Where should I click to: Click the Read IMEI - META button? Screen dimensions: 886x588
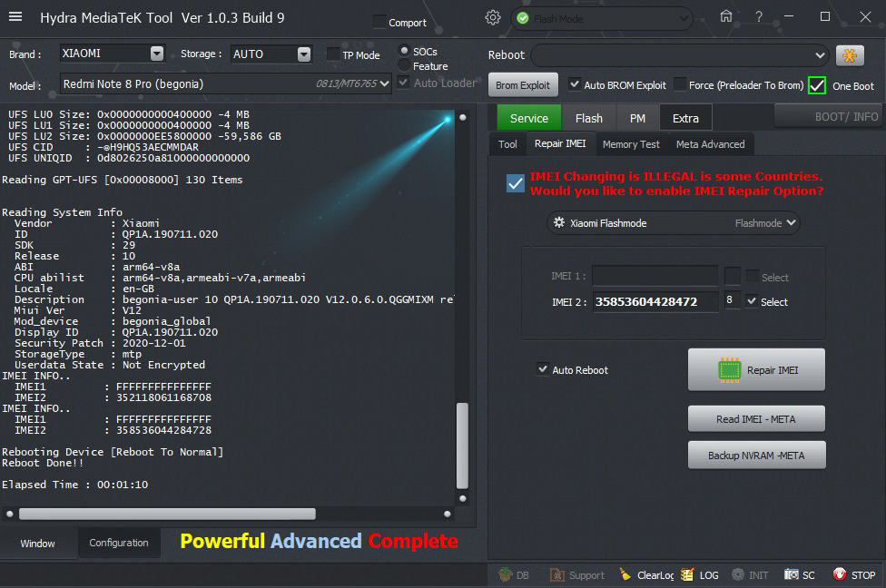(x=756, y=419)
